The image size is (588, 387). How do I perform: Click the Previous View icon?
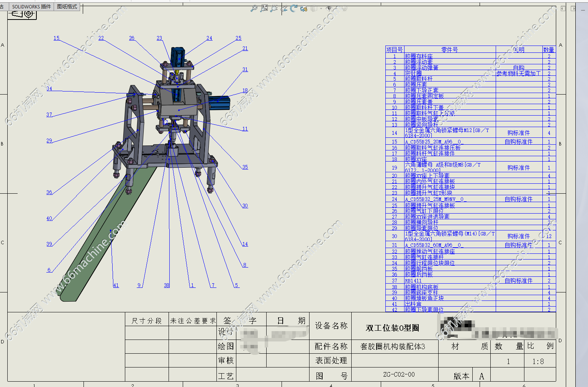284,8
